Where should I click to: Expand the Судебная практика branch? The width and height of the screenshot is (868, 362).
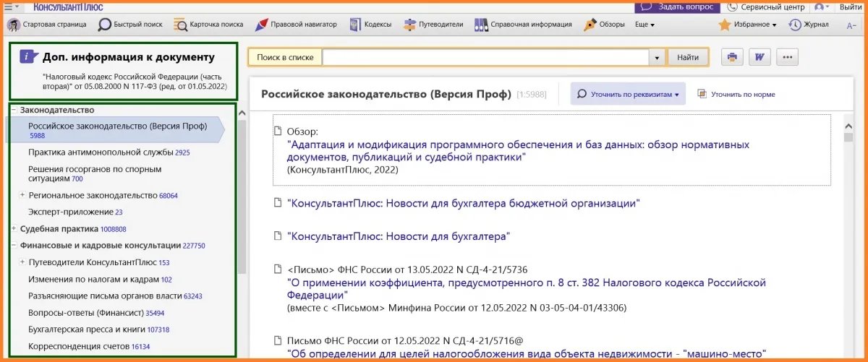click(x=14, y=229)
